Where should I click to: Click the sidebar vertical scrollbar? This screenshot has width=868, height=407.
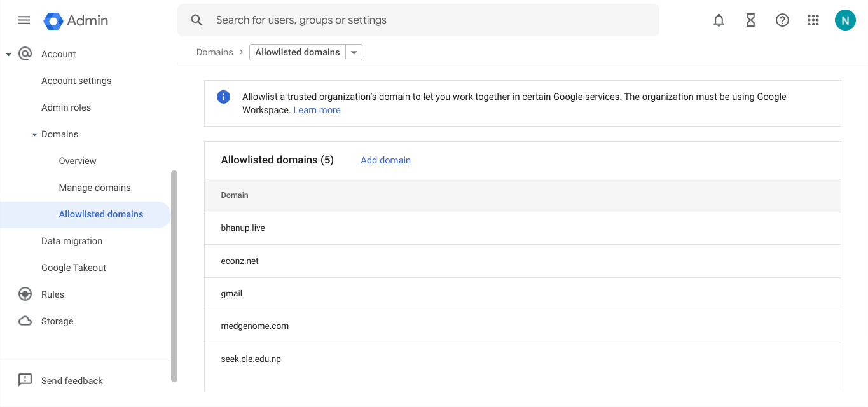point(174,276)
